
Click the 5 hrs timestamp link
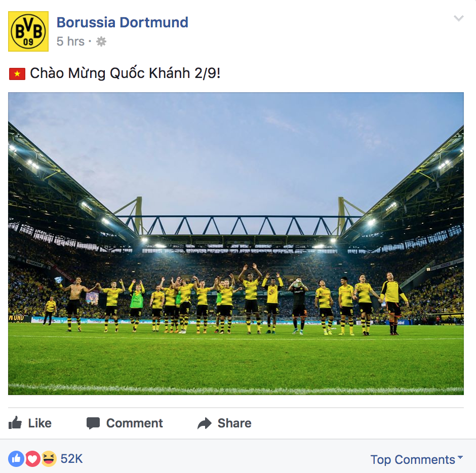pyautogui.click(x=70, y=42)
